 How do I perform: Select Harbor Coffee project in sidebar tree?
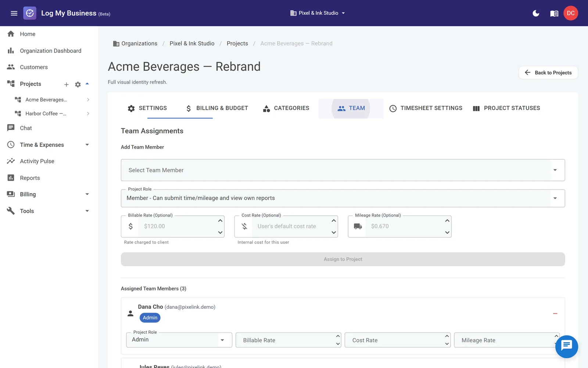46,114
